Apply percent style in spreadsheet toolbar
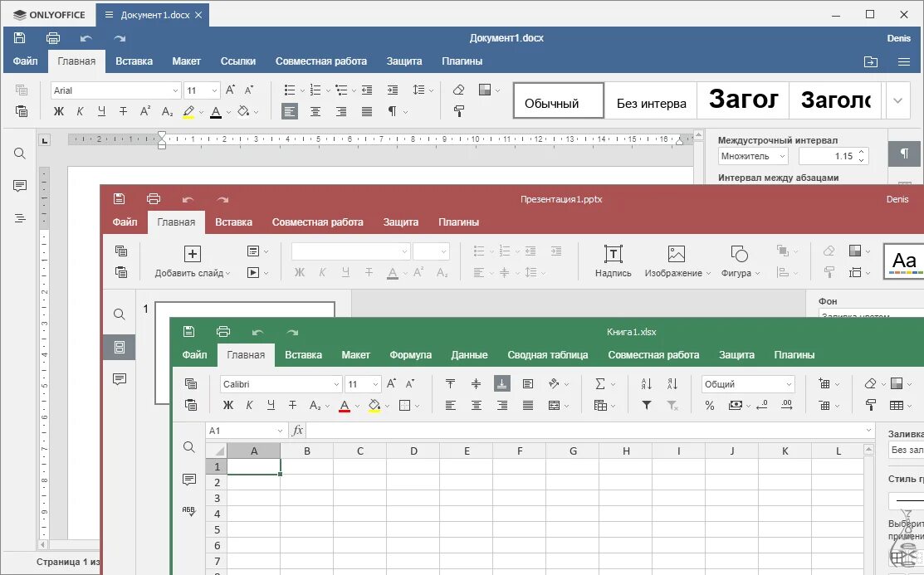Viewport: 924px width, 575px height. [x=710, y=406]
